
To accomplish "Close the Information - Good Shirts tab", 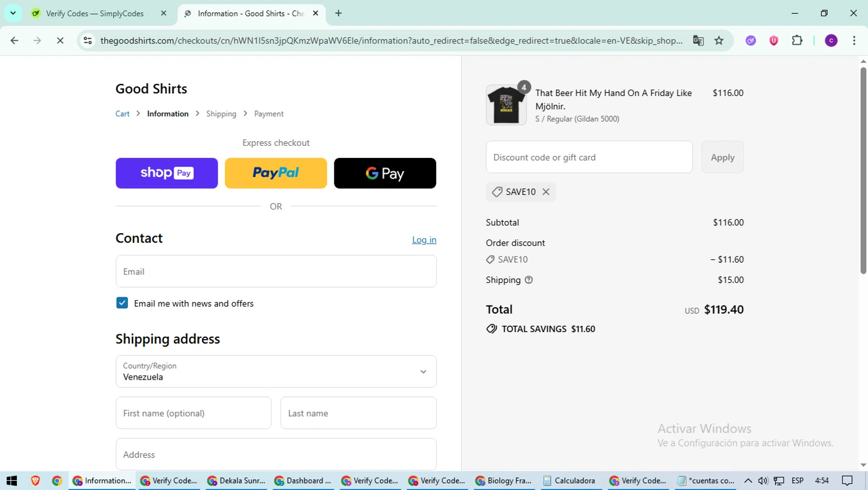I will [x=315, y=13].
